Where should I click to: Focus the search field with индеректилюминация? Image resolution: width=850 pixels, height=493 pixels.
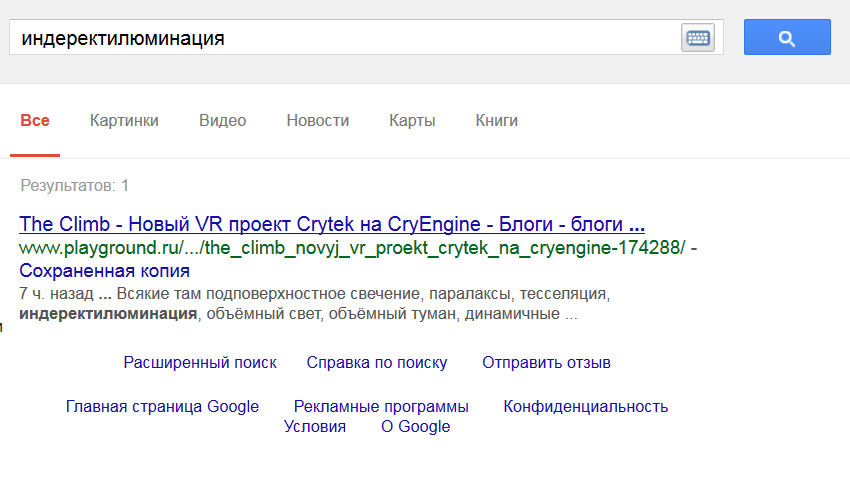click(x=366, y=37)
